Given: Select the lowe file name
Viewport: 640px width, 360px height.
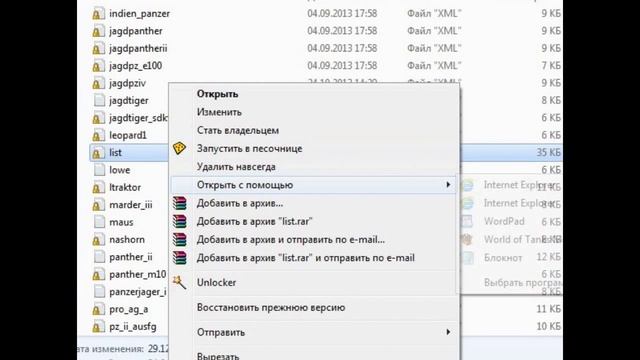Looking at the screenshot, I should [x=120, y=170].
